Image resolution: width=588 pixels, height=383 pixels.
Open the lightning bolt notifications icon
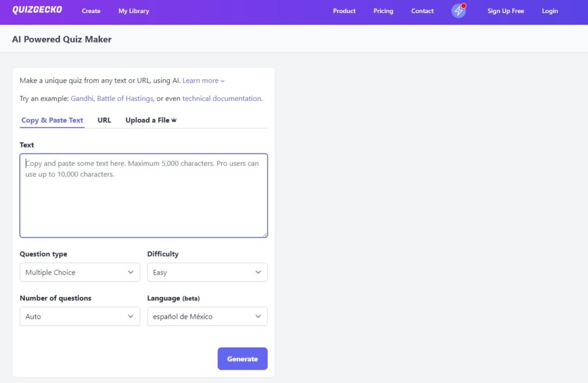coord(458,11)
